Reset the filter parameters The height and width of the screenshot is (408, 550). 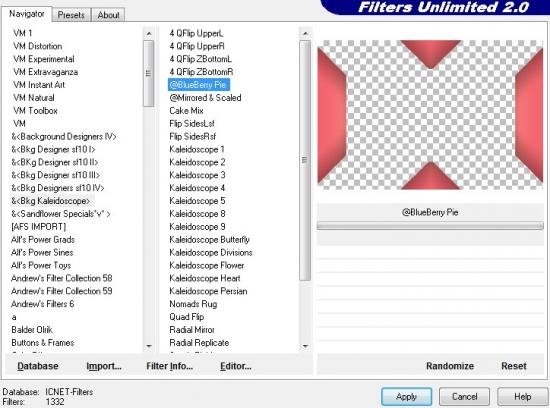point(514,366)
